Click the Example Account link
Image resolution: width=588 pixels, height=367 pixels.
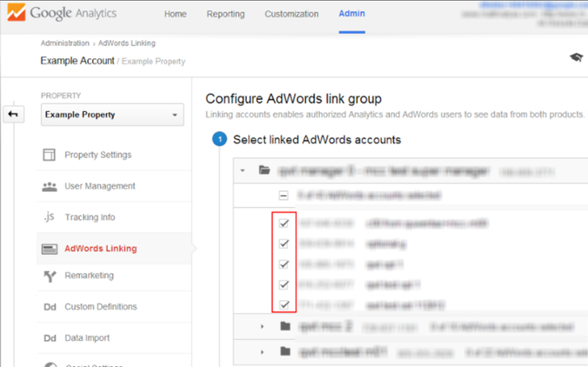(x=77, y=61)
